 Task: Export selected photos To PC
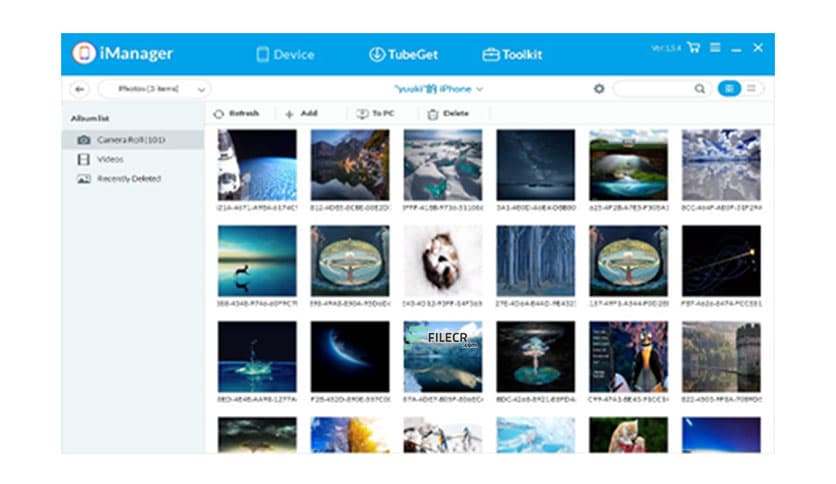coord(375,114)
